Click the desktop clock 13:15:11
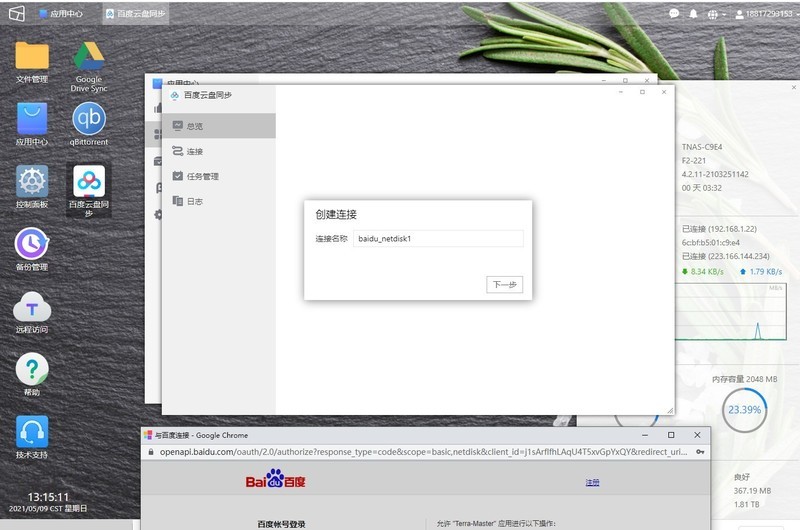This screenshot has width=800, height=530. (48, 497)
